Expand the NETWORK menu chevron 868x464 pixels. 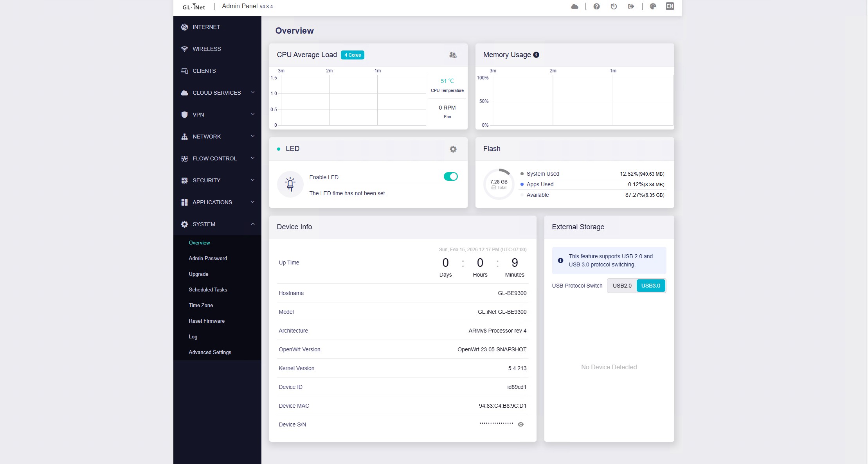click(252, 136)
